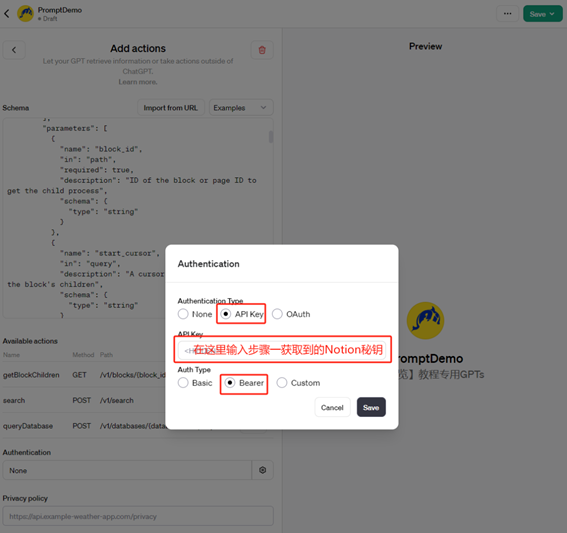Open the green Save dropdown at top

[543, 14]
